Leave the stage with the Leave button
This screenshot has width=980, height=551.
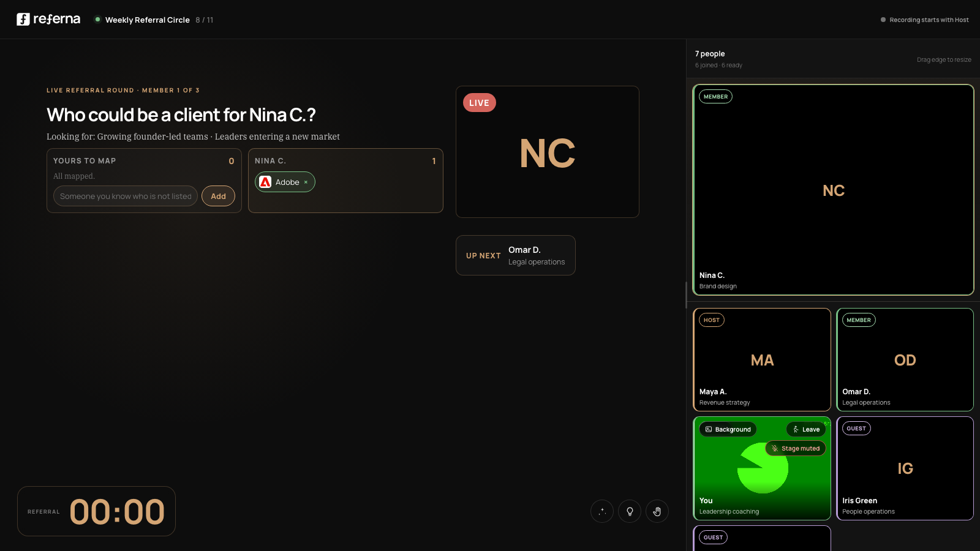point(806,429)
